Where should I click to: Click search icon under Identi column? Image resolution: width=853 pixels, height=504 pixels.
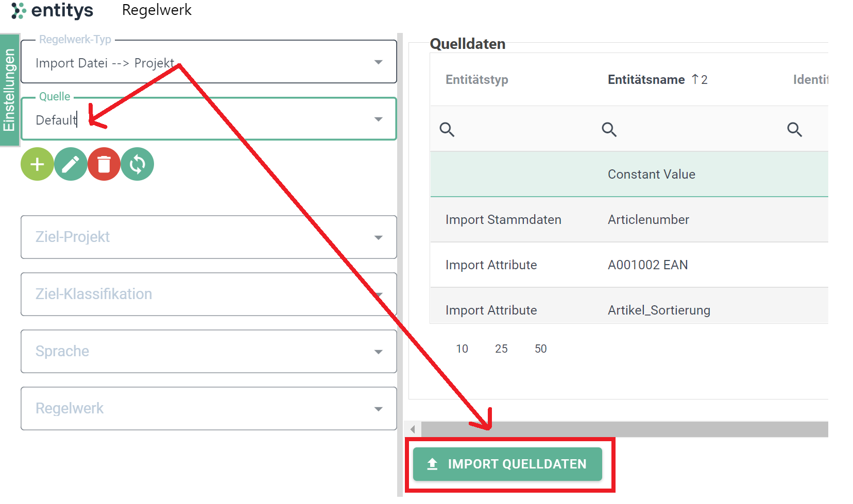[x=795, y=129]
